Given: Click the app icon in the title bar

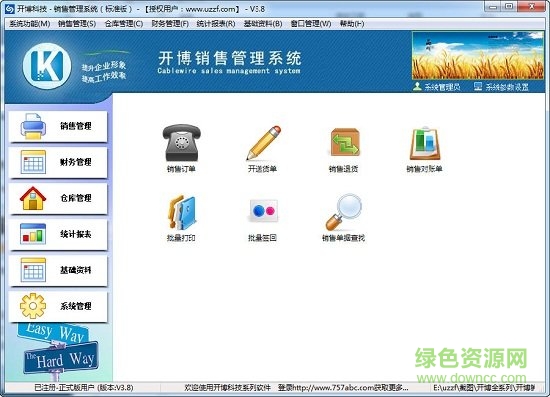Looking at the screenshot, I should point(10,9).
